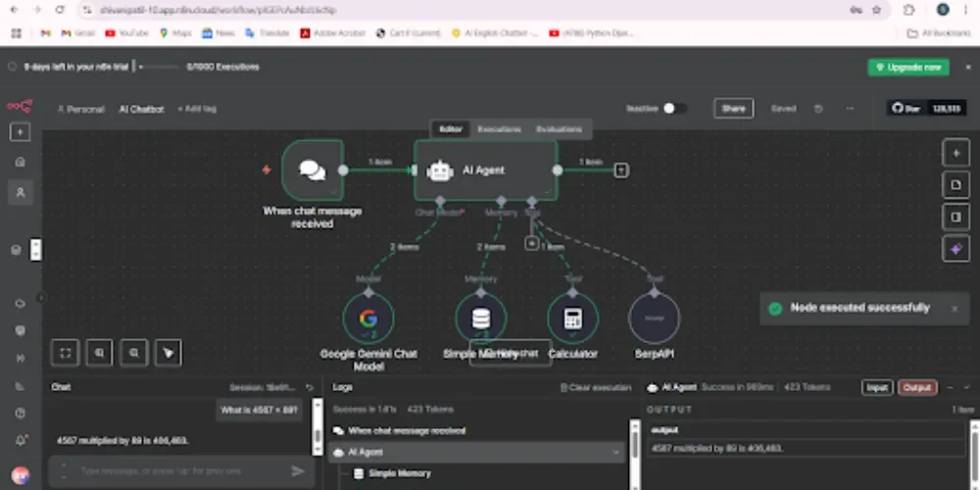Switch node data view to Output
Screen dimensions: 980x490
(x=917, y=388)
